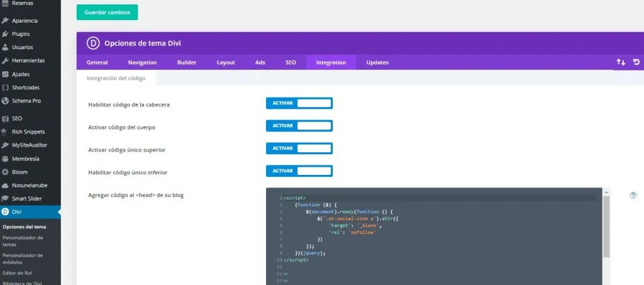Open Editor de Rol submenu link
The height and width of the screenshot is (285, 644).
pyautogui.click(x=17, y=272)
